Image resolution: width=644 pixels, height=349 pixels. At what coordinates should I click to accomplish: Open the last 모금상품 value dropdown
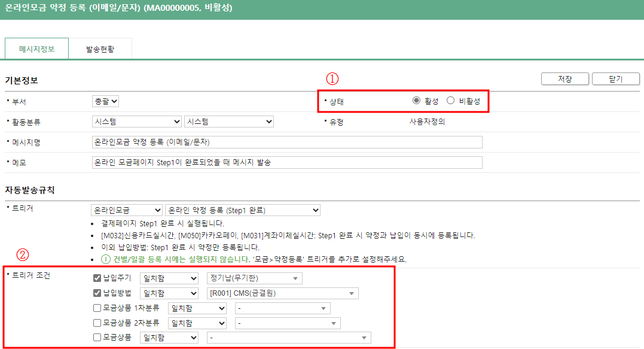289,338
